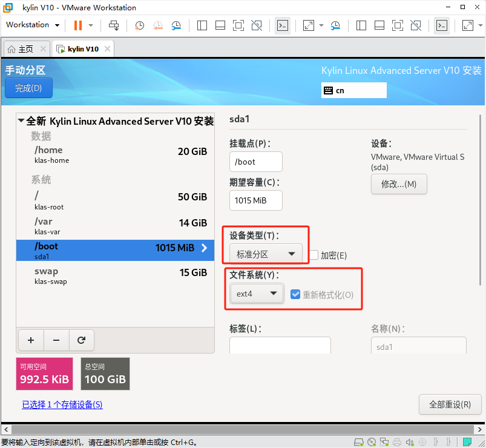Viewport: 486px width, 448px height.
Task: Click the greyed-out camera device status icon
Action: 422,442
